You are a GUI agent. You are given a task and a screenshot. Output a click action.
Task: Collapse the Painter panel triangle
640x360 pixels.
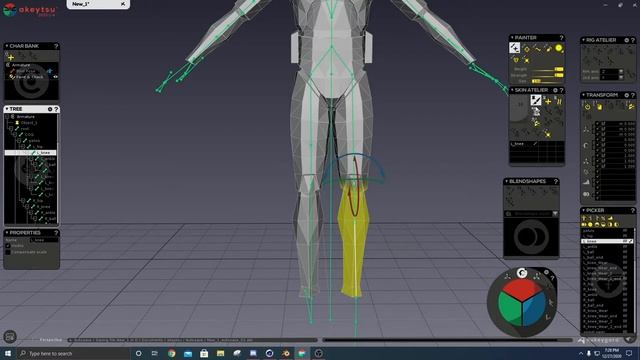click(512, 38)
